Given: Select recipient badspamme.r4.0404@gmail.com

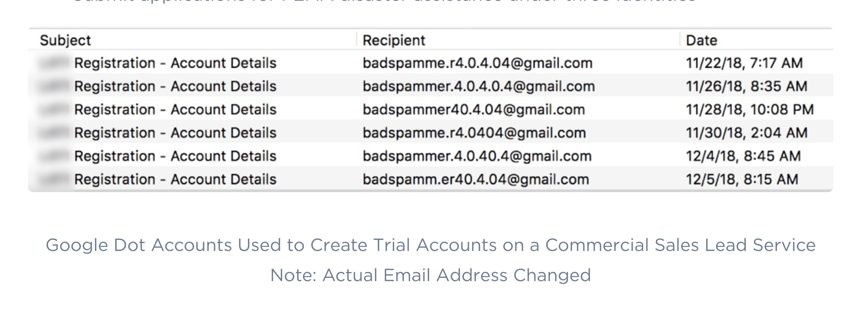Looking at the screenshot, I should pos(474,132).
